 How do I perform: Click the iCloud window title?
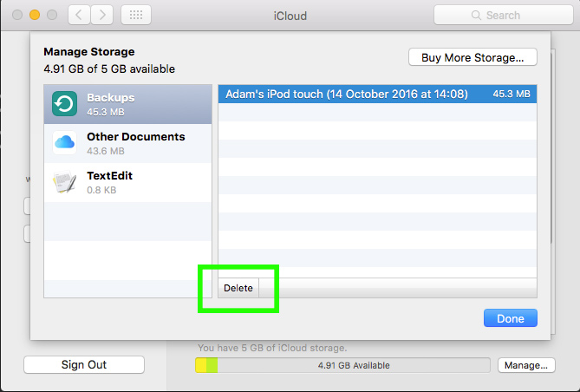tap(290, 16)
